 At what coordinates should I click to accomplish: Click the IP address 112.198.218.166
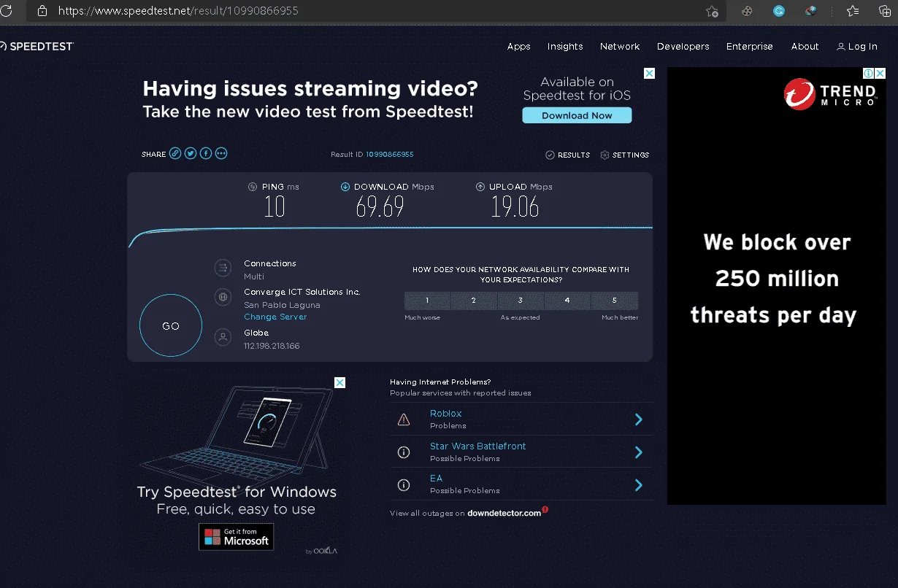click(272, 346)
